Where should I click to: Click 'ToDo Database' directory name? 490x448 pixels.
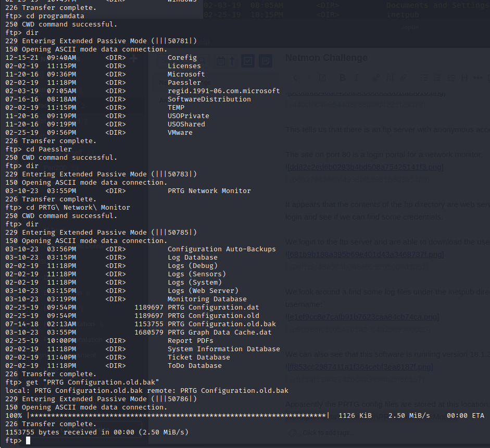coord(194,366)
